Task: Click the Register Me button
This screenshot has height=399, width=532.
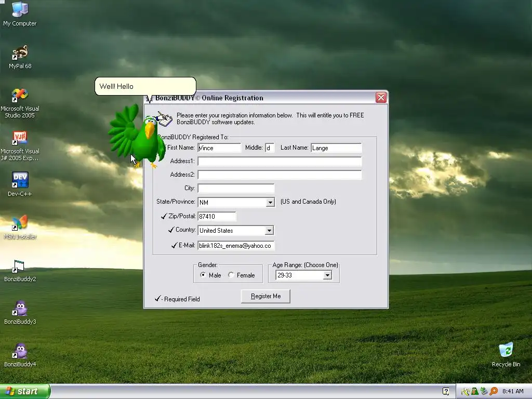Action: (x=265, y=296)
